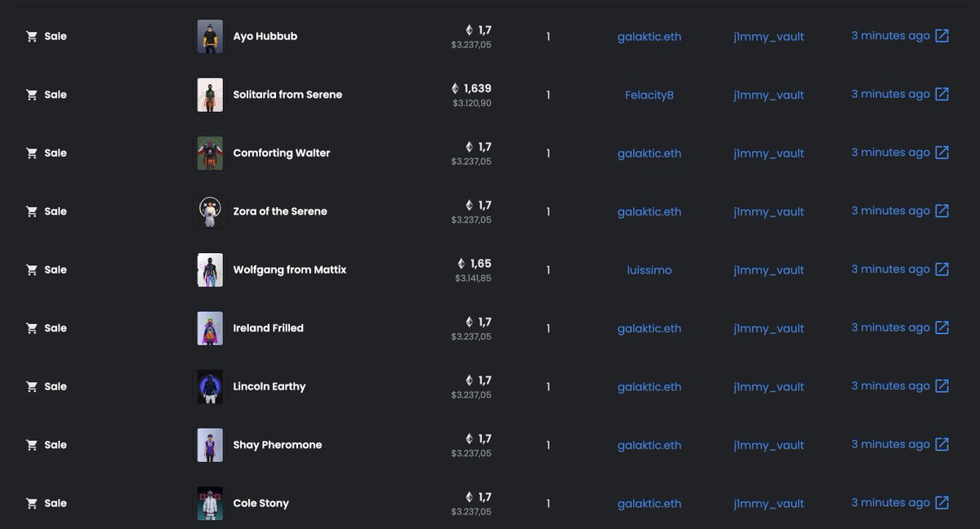980x529 pixels.
Task: Click '3 minutes ago' in Ayo Hubbub row
Action: tap(890, 36)
